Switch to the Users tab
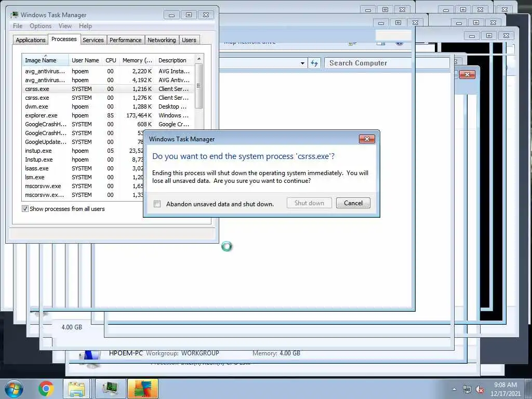Screen dimensions: 532x399 pyautogui.click(x=189, y=40)
